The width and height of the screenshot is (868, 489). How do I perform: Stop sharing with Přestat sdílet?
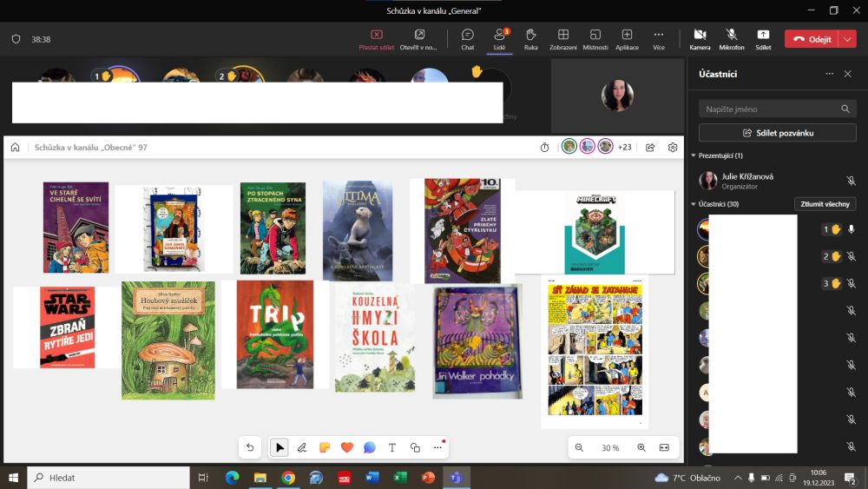[377, 39]
